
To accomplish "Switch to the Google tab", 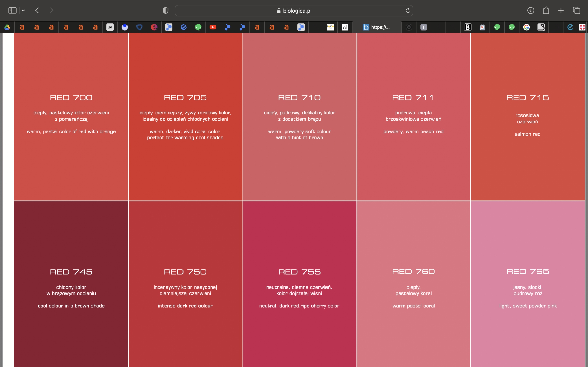I will pyautogui.click(x=526, y=27).
